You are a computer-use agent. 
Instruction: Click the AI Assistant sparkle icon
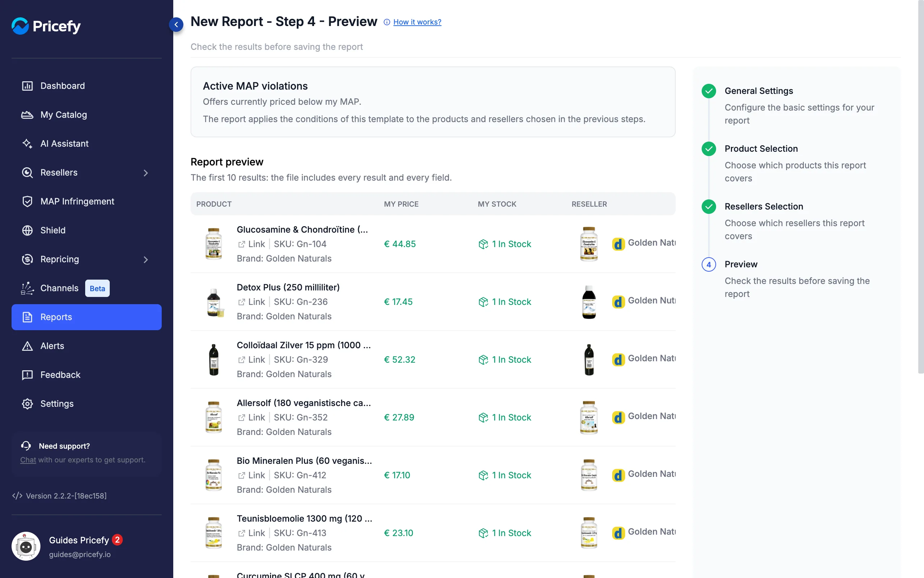pos(27,143)
